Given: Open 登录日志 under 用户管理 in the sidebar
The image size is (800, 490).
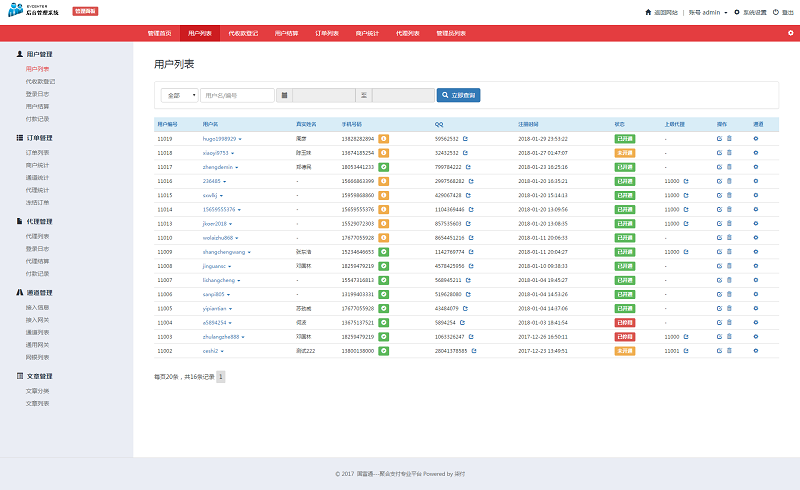Looking at the screenshot, I should (37, 93).
